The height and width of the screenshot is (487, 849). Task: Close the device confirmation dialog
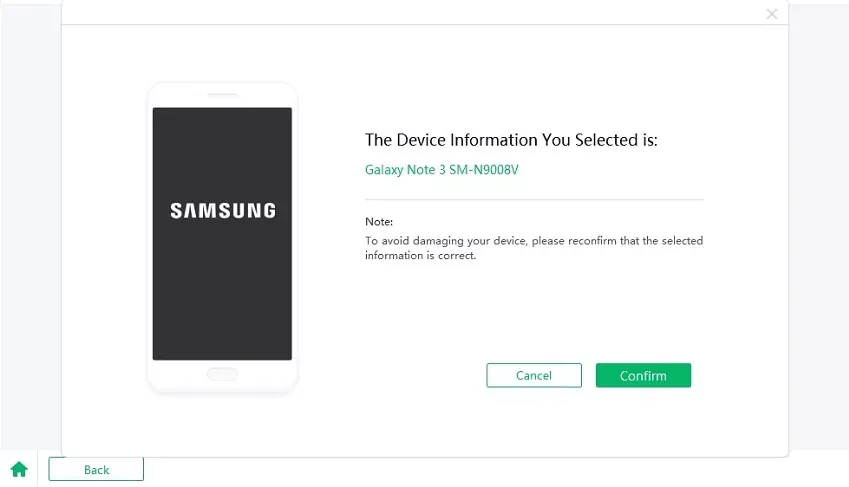[x=771, y=14]
